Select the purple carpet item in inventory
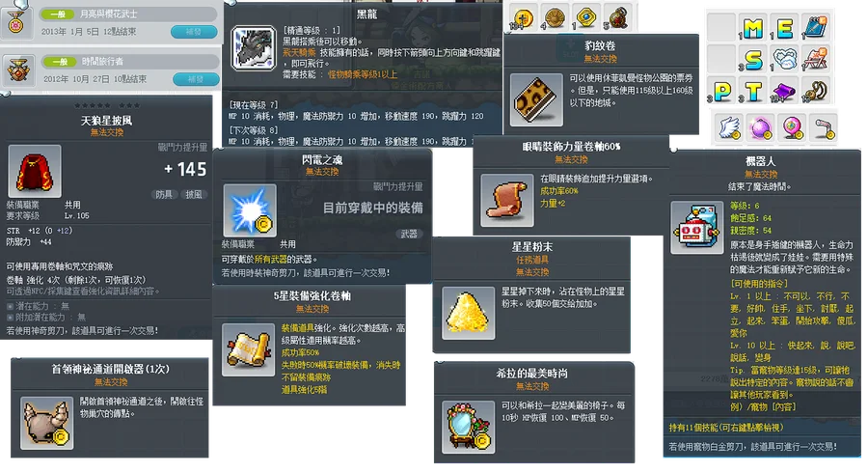Viewport: 868px width, 473px height. point(784,91)
